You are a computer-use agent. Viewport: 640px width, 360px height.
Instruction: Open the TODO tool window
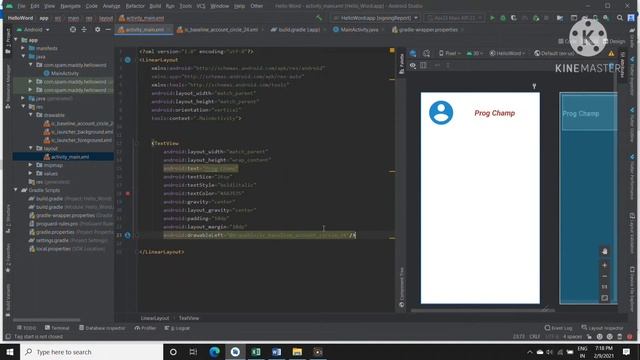click(x=27, y=328)
